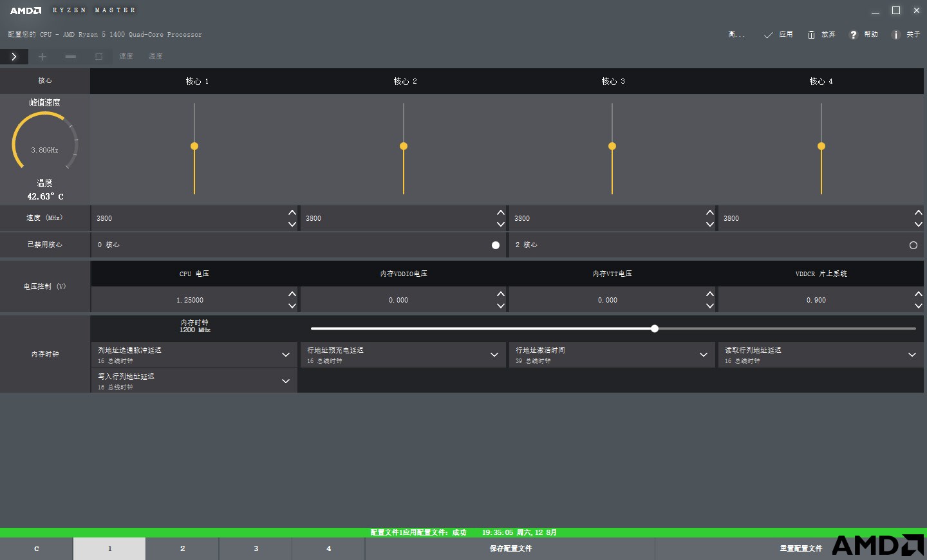Select the 温度 toolbar tab
This screenshot has width=927, height=560.
tap(156, 57)
